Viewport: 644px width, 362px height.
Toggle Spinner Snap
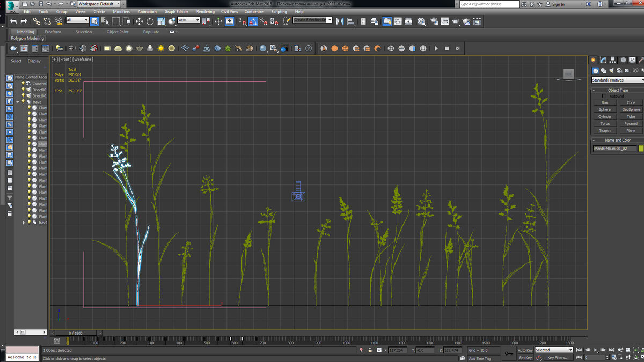(x=274, y=21)
